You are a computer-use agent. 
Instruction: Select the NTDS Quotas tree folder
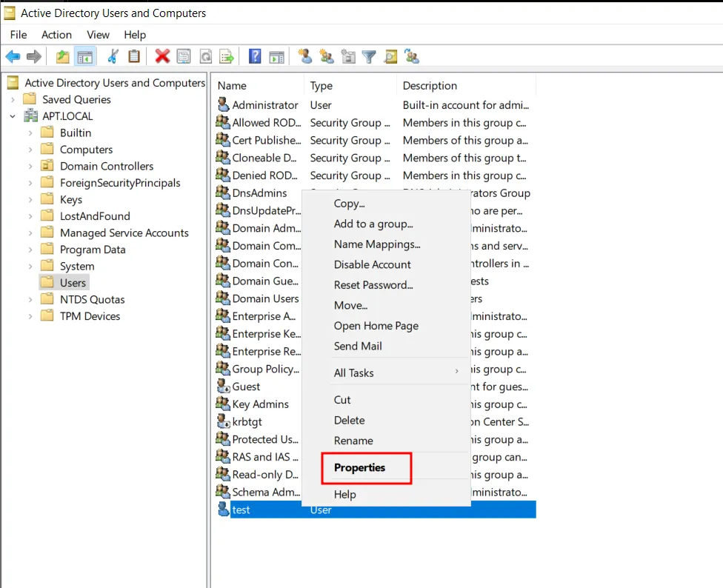click(82, 299)
